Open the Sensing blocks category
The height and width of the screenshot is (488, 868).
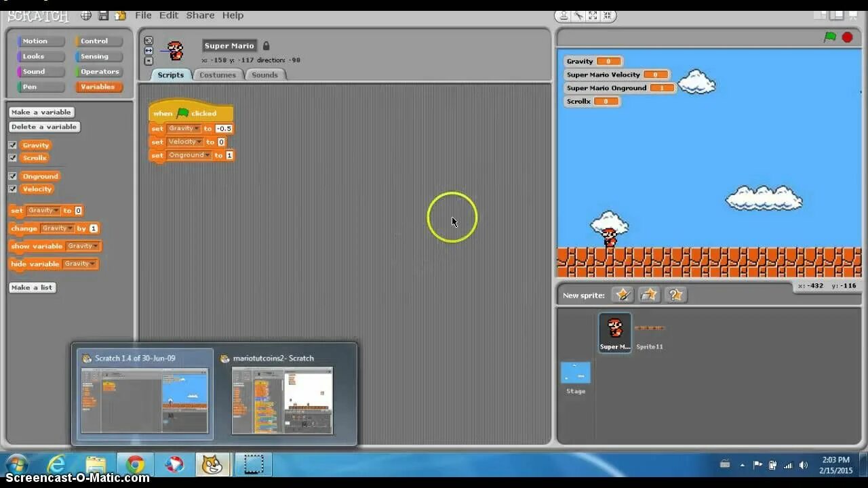pyautogui.click(x=99, y=56)
